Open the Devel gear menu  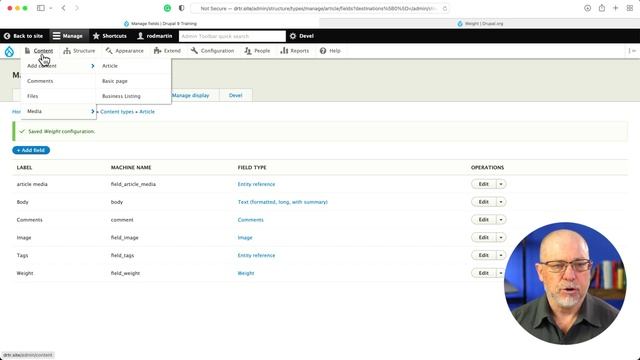(302, 36)
